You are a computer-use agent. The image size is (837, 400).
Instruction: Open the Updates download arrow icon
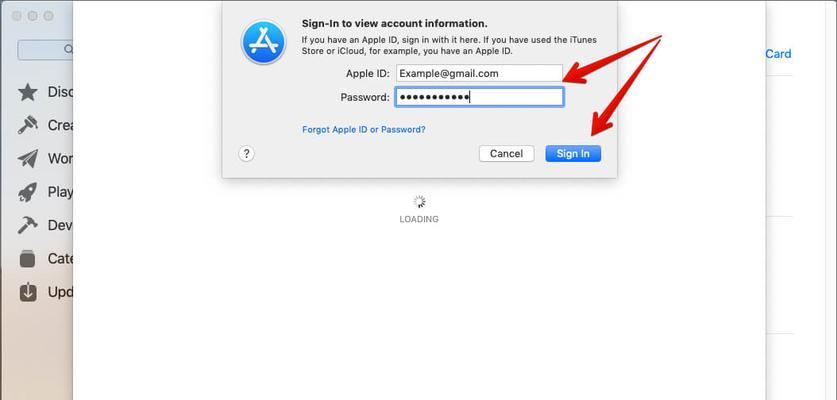click(28, 292)
